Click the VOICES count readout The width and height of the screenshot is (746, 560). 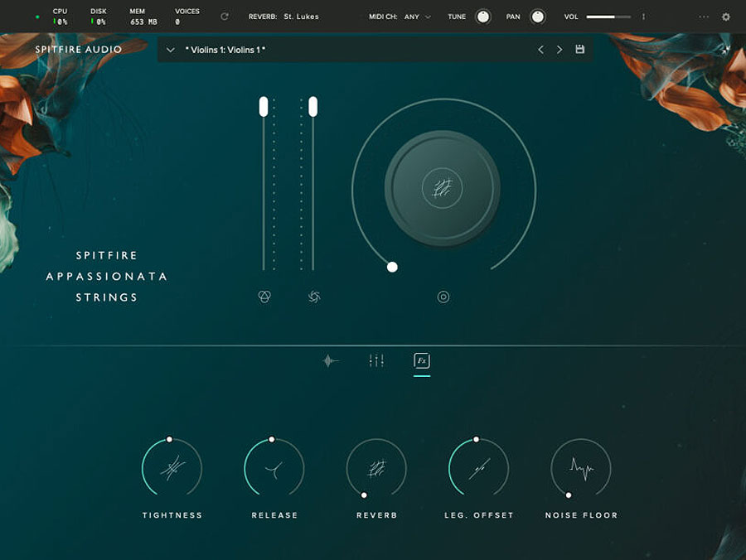(x=187, y=17)
